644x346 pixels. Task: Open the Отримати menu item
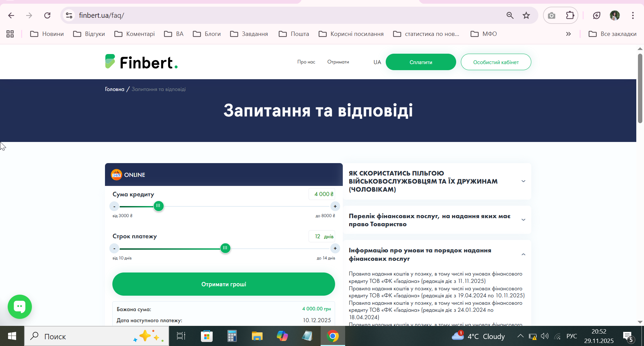tap(338, 62)
